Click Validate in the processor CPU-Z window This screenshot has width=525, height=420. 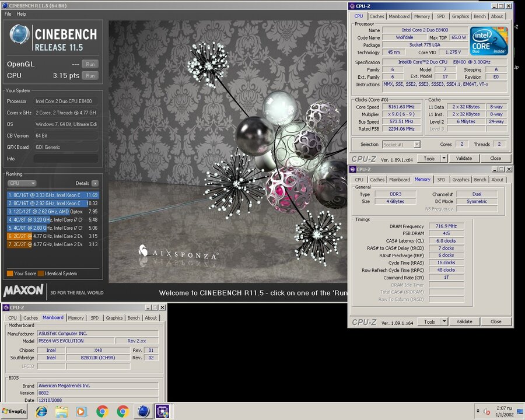click(464, 159)
